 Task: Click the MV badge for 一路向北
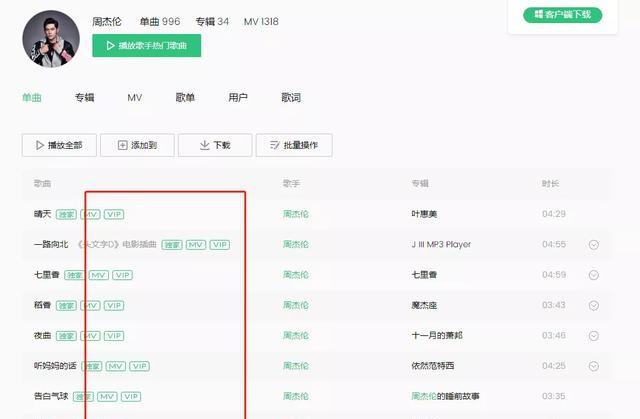click(196, 245)
